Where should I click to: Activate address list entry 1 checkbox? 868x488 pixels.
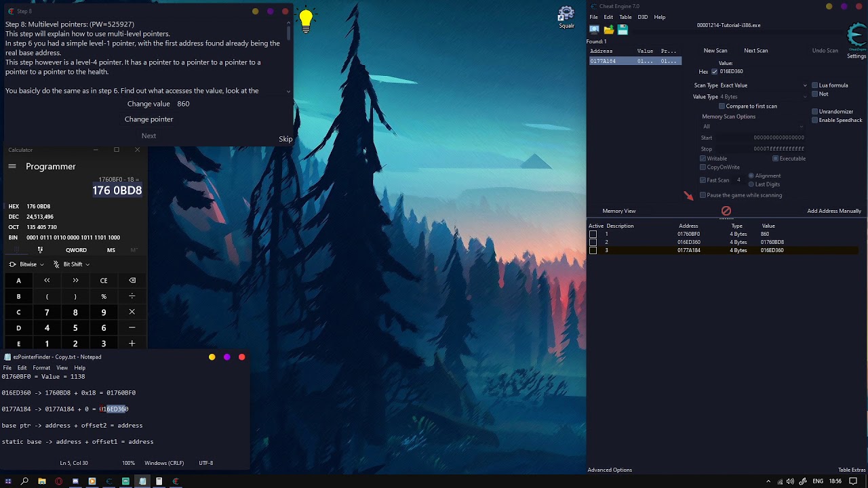[593, 234]
